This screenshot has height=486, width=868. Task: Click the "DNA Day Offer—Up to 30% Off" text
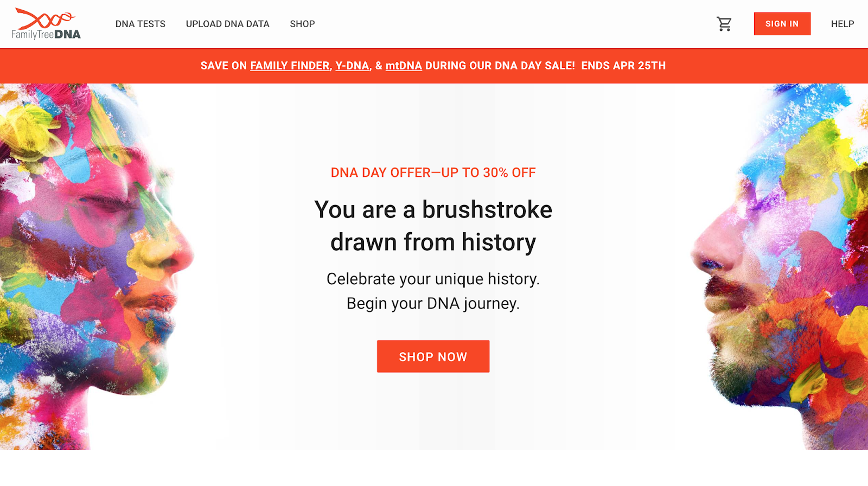click(x=433, y=172)
